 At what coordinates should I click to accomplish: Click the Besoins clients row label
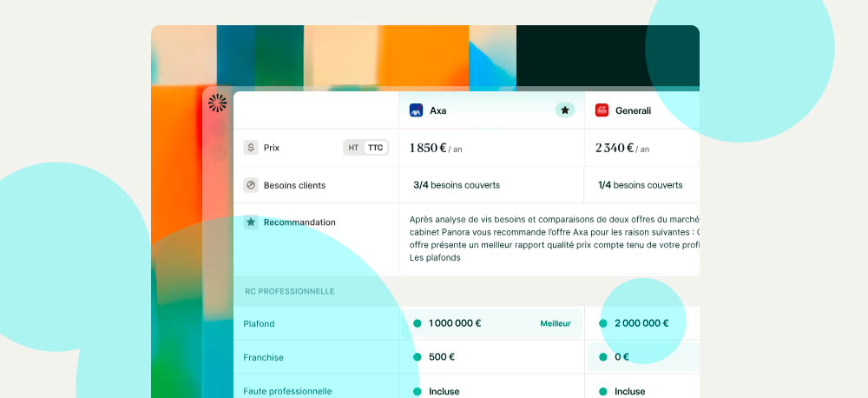pos(294,185)
